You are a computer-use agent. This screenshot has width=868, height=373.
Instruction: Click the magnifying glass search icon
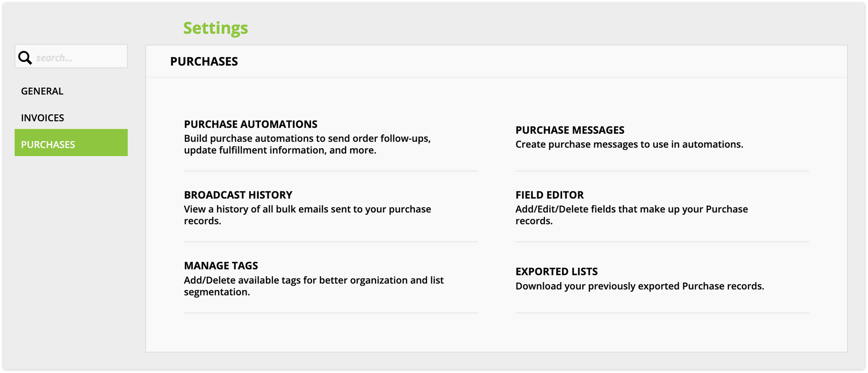point(25,58)
